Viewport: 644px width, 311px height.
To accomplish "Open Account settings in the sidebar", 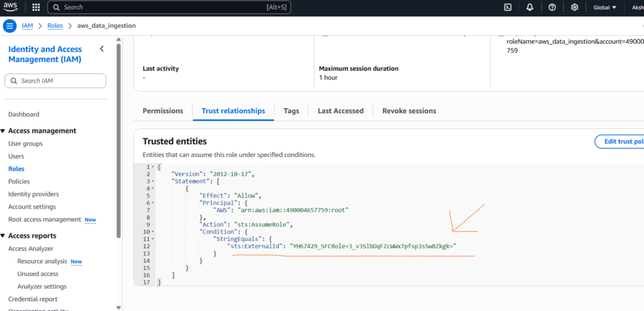I will (x=32, y=207).
